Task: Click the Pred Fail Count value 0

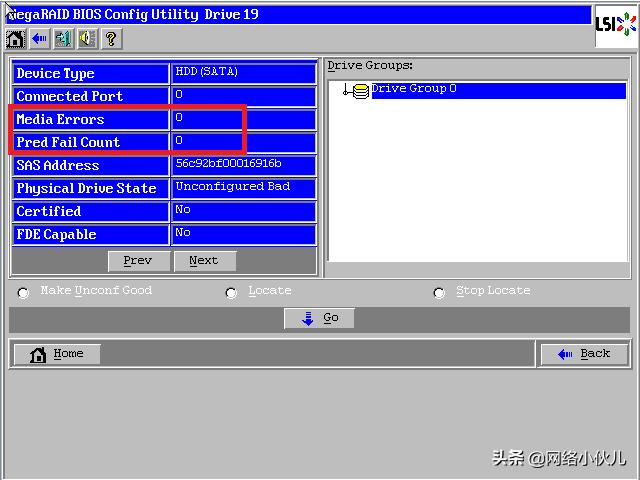Action: (179, 140)
